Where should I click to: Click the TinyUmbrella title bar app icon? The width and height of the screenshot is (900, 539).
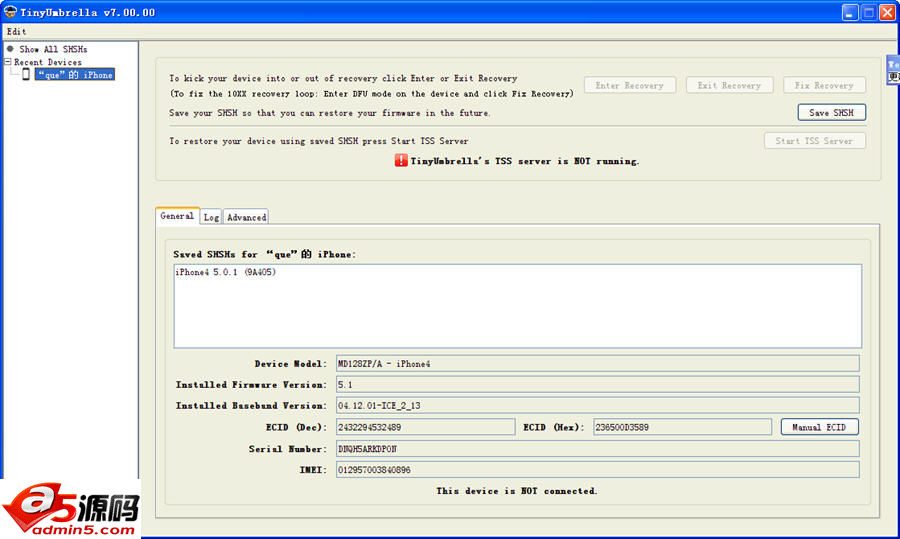(x=10, y=12)
